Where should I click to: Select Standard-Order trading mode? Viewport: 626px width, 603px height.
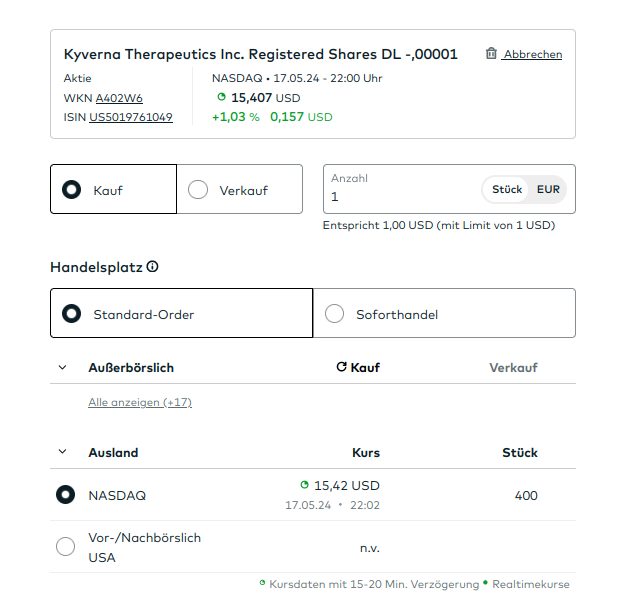tap(72, 314)
